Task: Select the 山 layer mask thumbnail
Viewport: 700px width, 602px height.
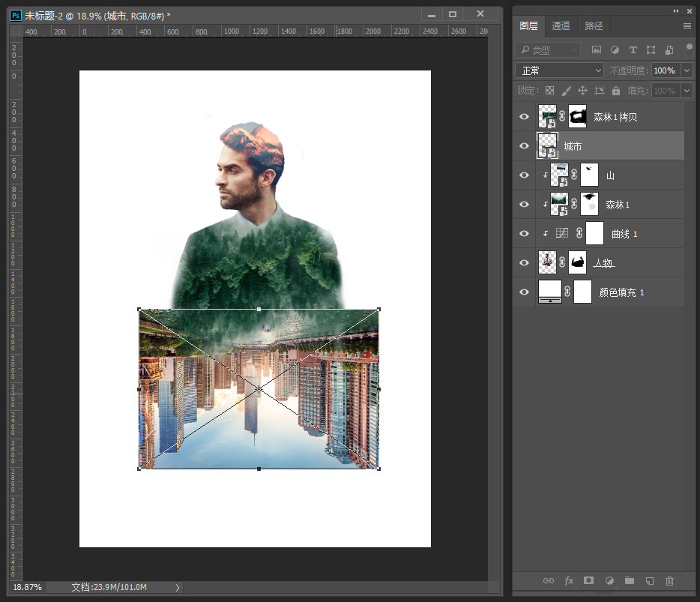Action: [589, 175]
